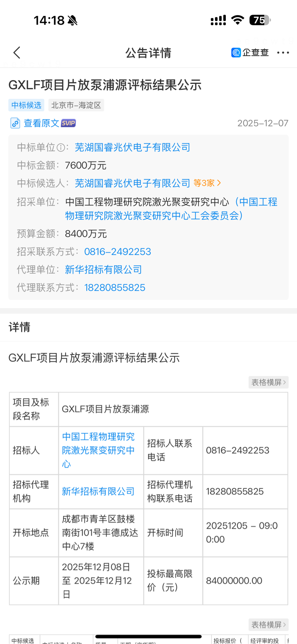Open second 表格横屏 near page bottom

point(268,625)
